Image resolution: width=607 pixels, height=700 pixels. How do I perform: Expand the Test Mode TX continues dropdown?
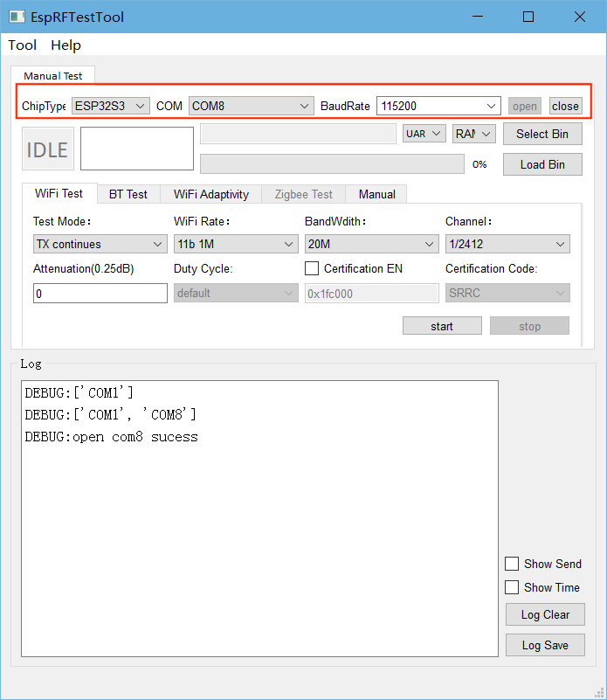(x=100, y=244)
